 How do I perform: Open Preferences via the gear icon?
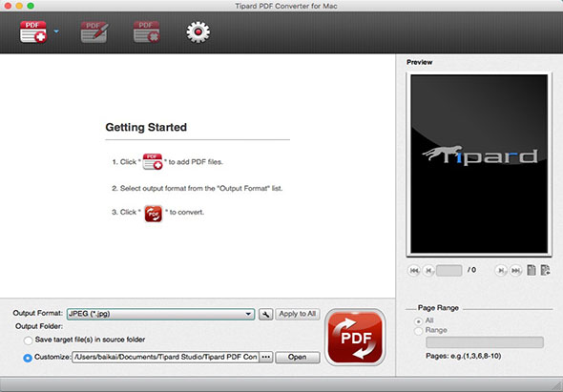[198, 31]
